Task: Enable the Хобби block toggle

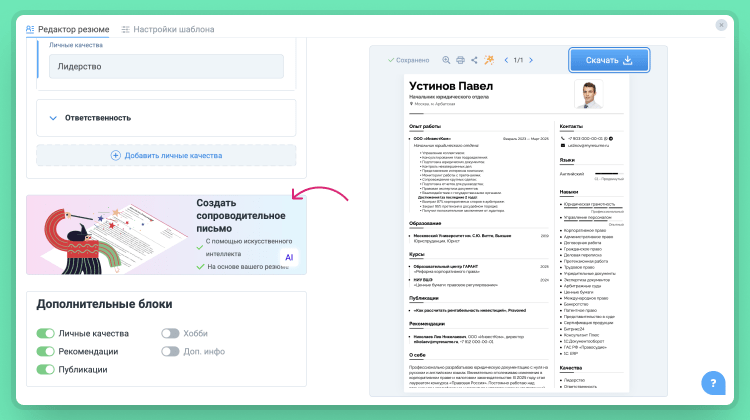Action: pos(170,333)
